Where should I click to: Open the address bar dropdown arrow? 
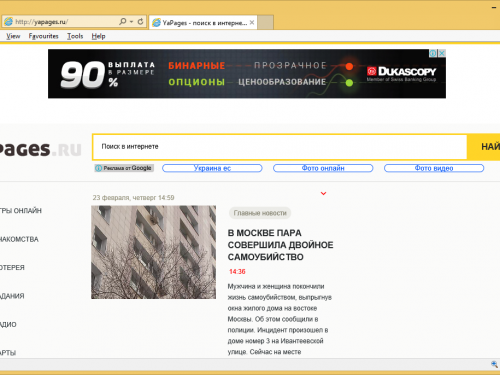click(131, 22)
